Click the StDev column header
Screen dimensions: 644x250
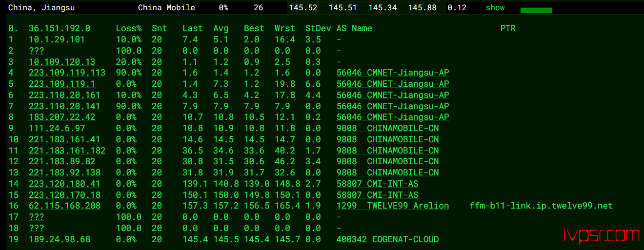[318, 29]
